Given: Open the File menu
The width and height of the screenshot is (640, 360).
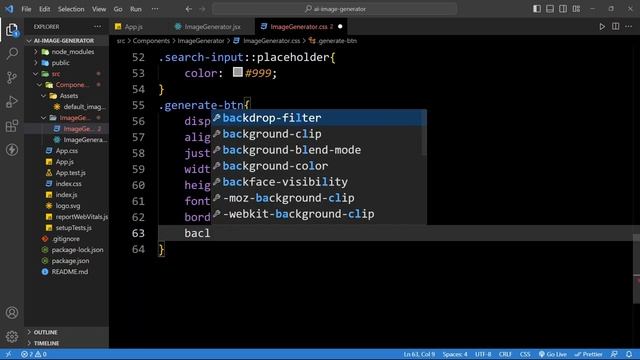Looking at the screenshot, I should [x=27, y=9].
